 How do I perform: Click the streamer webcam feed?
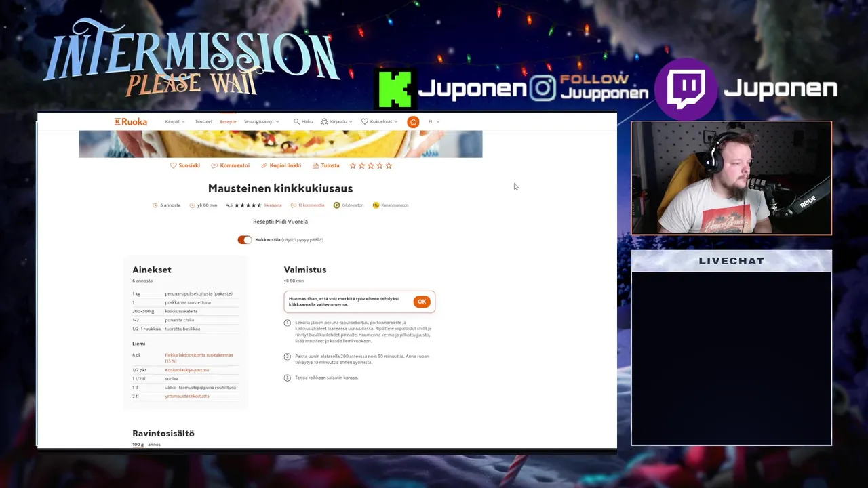coord(731,178)
